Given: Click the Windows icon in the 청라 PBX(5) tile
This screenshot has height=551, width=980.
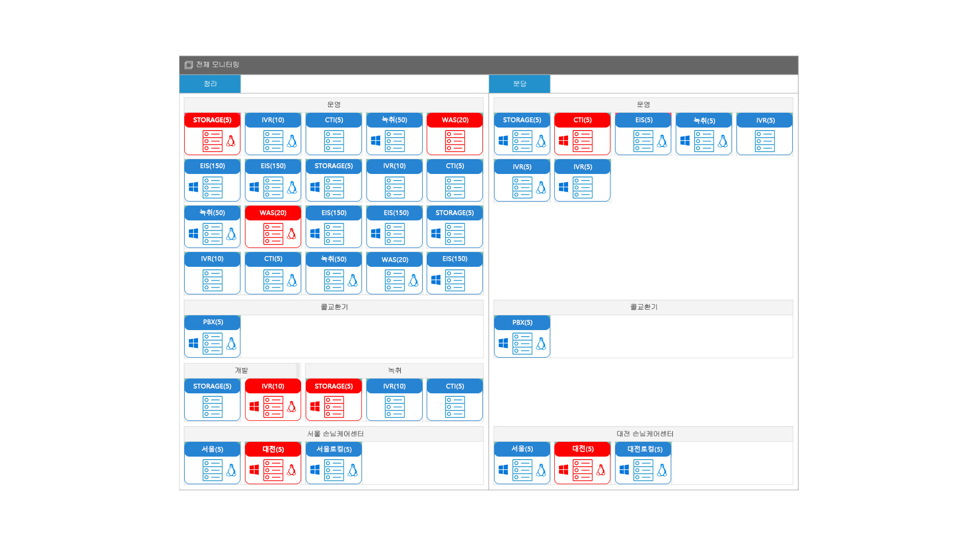Looking at the screenshot, I should pyautogui.click(x=193, y=343).
